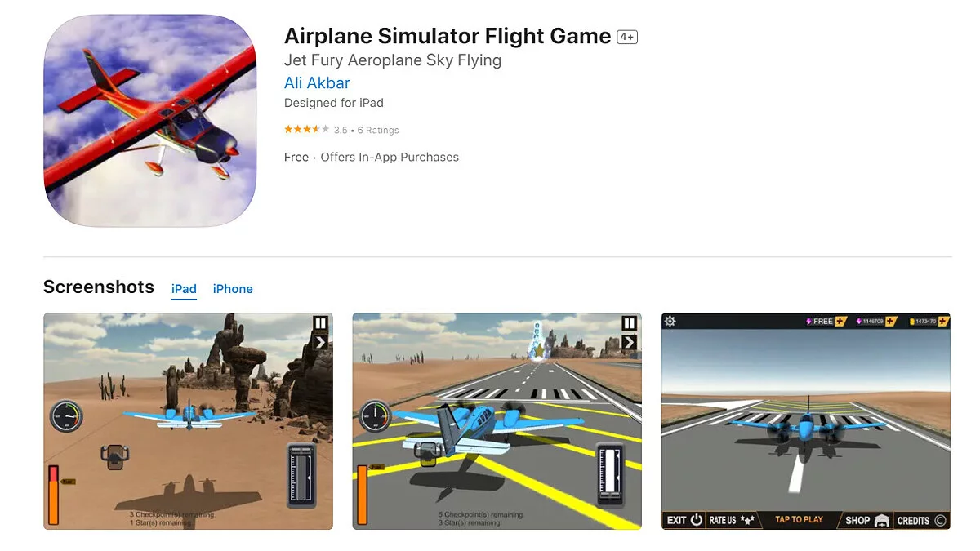Click TAP TO PLAY button

coord(799,520)
